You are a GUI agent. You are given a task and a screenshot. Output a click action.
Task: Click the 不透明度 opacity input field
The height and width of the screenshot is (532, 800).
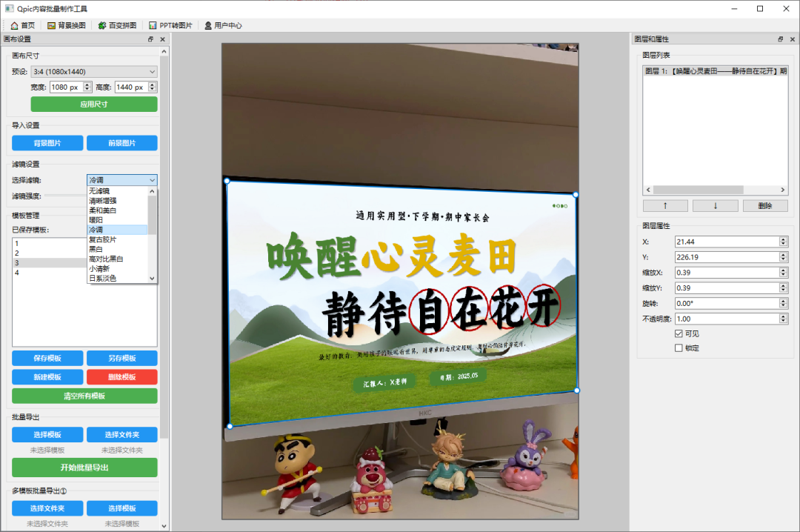(726, 319)
